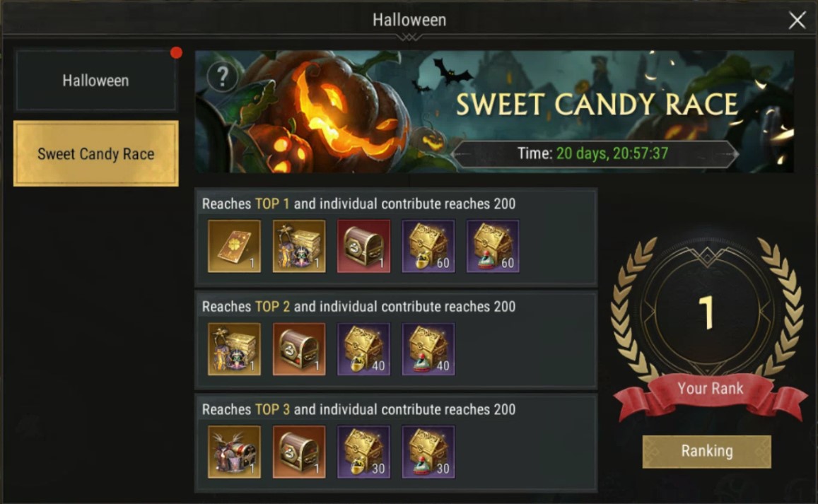Select the golden clover card in TOP 1 rewards
The image size is (818, 504).
tap(234, 246)
